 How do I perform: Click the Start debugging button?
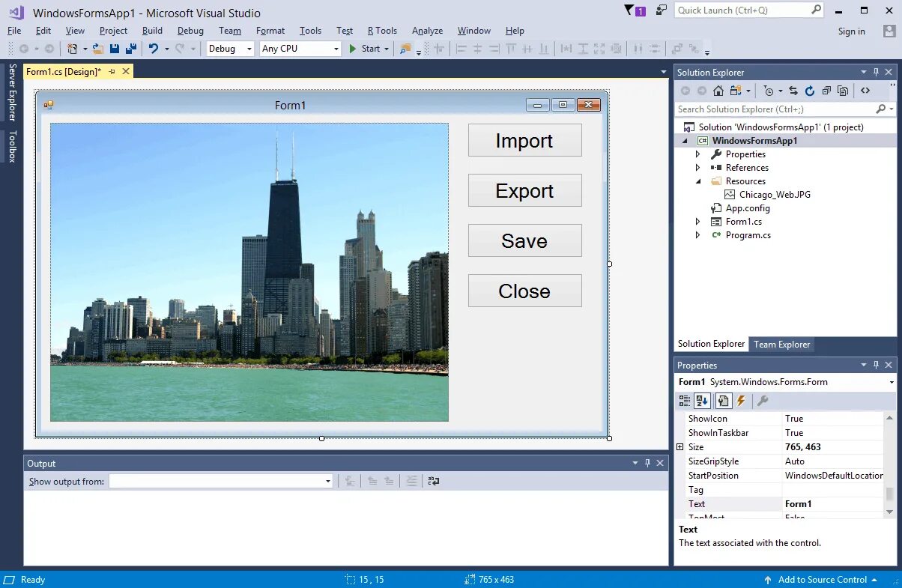(x=364, y=49)
